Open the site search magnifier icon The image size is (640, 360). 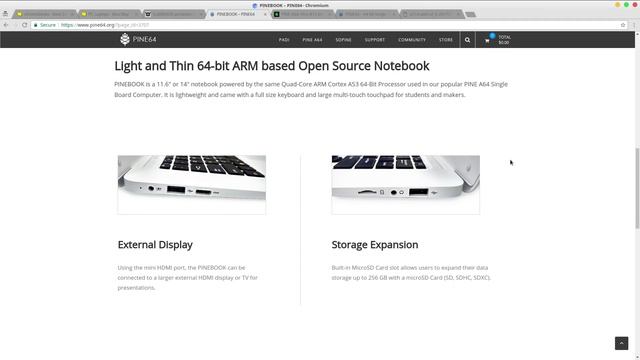(467, 40)
